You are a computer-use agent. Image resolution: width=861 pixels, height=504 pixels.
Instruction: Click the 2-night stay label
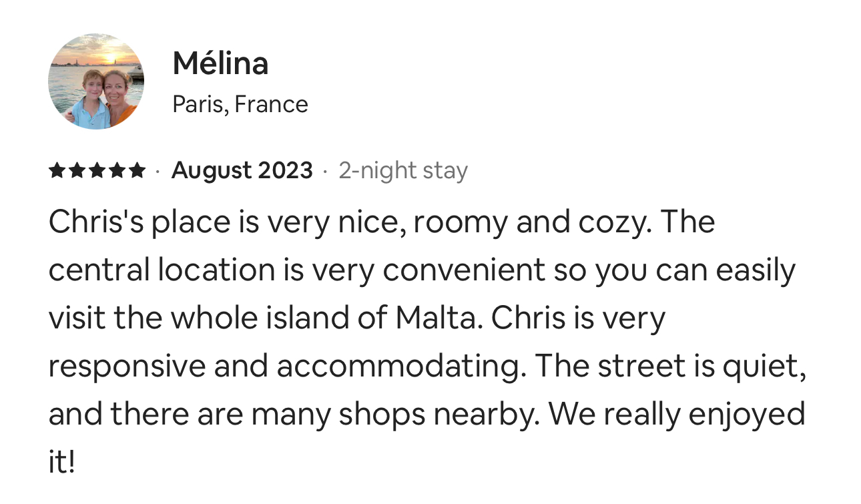click(403, 171)
